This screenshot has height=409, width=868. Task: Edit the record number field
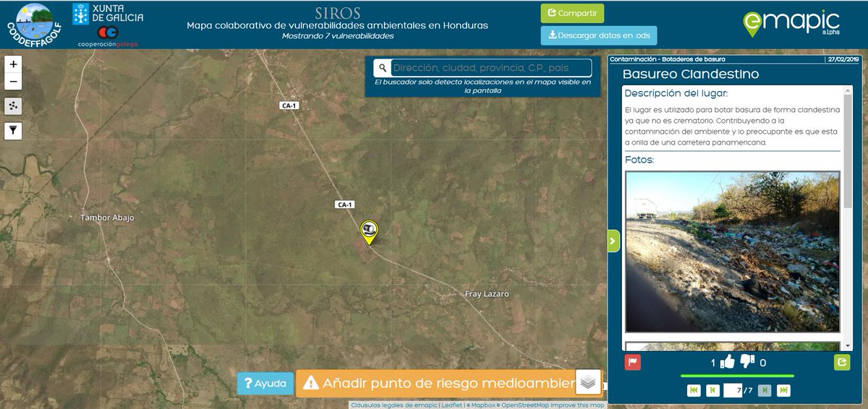coord(734,390)
